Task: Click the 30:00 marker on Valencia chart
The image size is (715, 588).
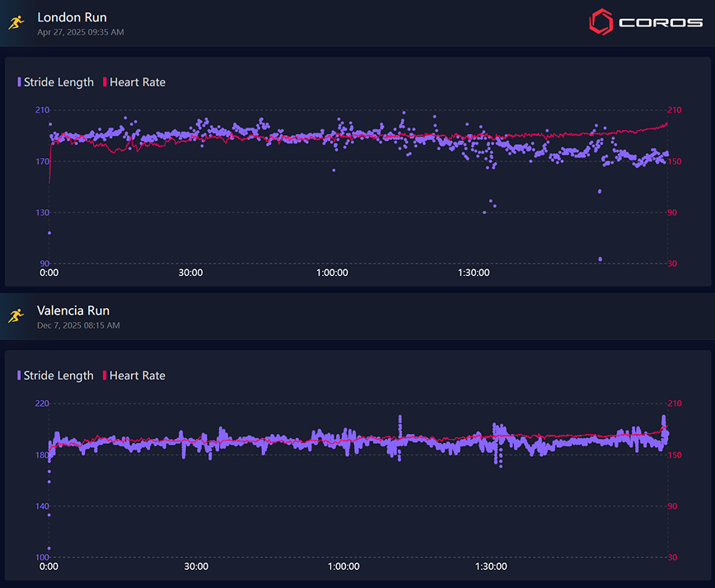Action: 196,567
